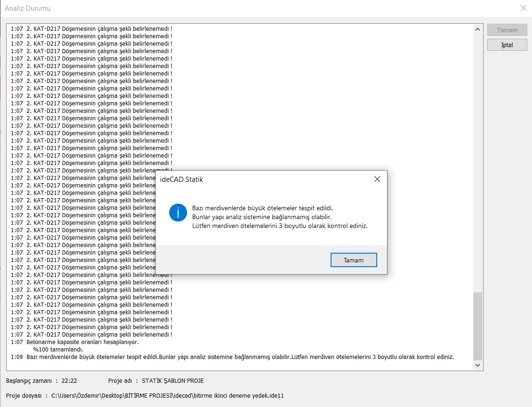Screen dimensions: 532x407
Task: Select the final 1:09 merdiven warning log line
Action: (233, 357)
